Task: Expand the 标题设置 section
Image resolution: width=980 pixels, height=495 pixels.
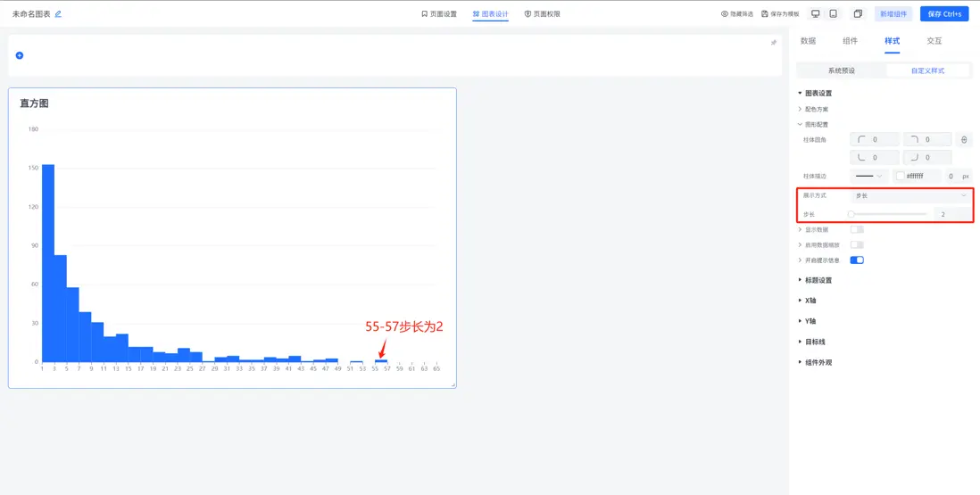Action: click(x=818, y=280)
